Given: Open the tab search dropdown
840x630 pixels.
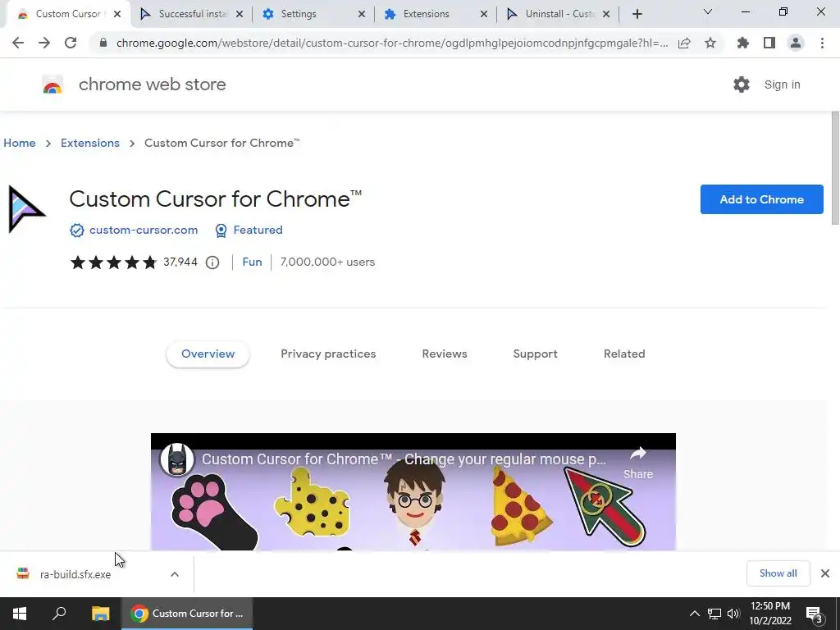Looking at the screenshot, I should [708, 11].
